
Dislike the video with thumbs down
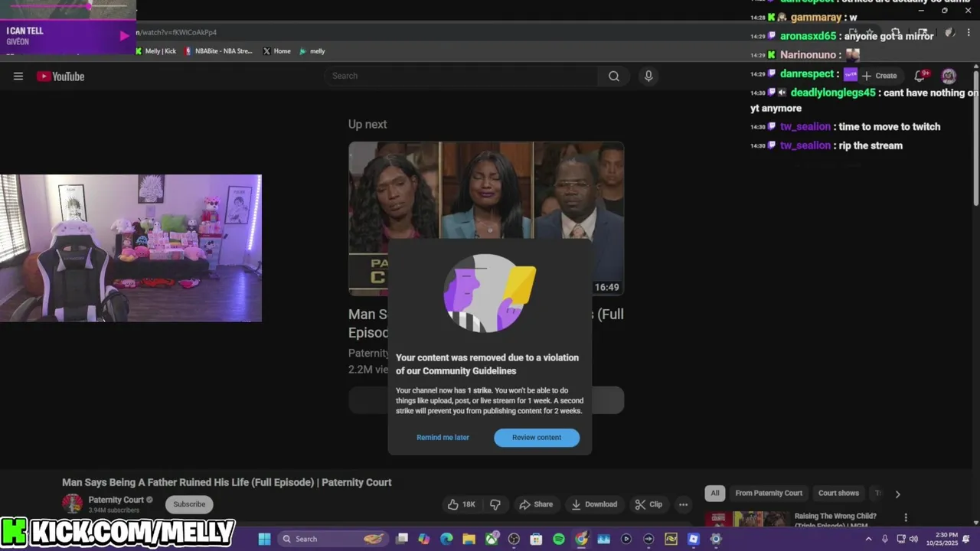(495, 504)
